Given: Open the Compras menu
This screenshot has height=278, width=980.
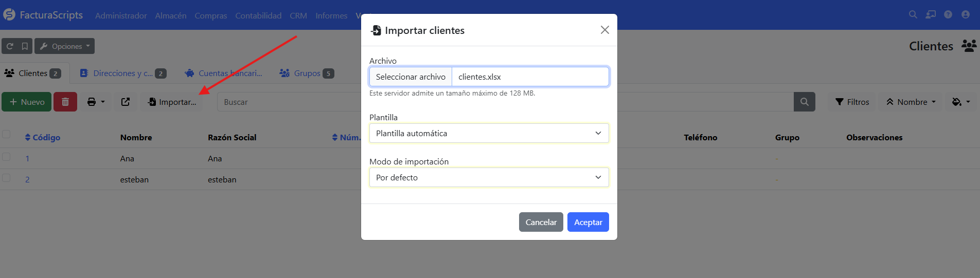Looking at the screenshot, I should coord(211,15).
